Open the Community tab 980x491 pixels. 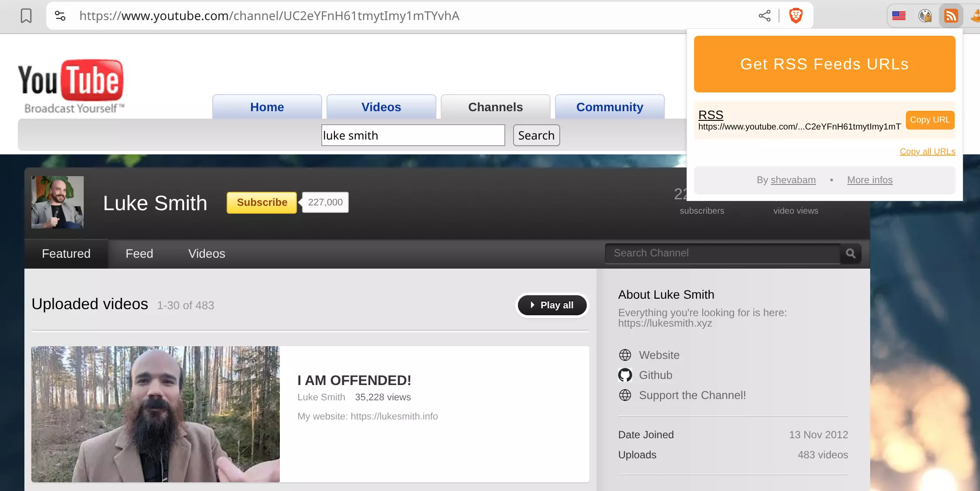pos(609,107)
